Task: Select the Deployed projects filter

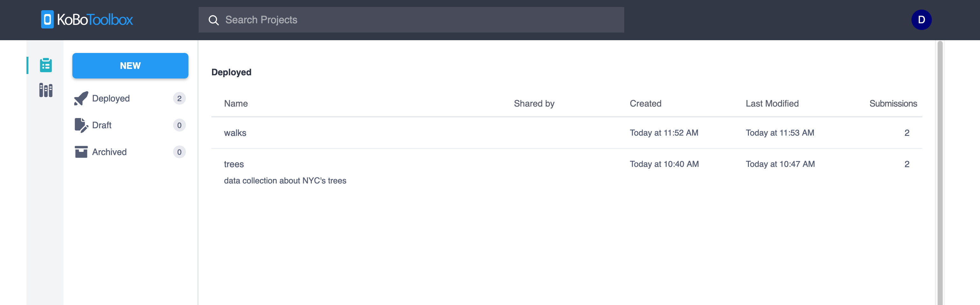Action: 111,99
